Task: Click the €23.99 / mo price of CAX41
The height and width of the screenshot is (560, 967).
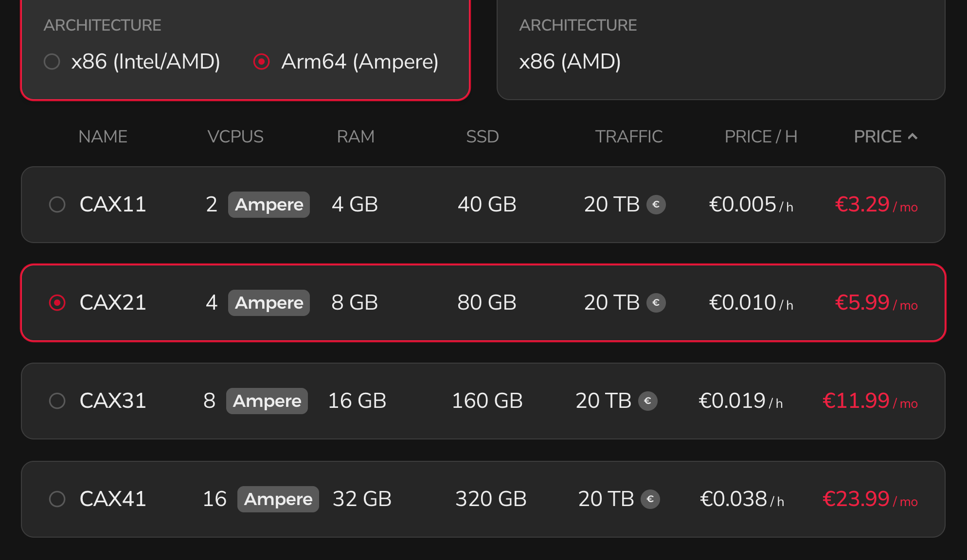Action: tap(870, 499)
